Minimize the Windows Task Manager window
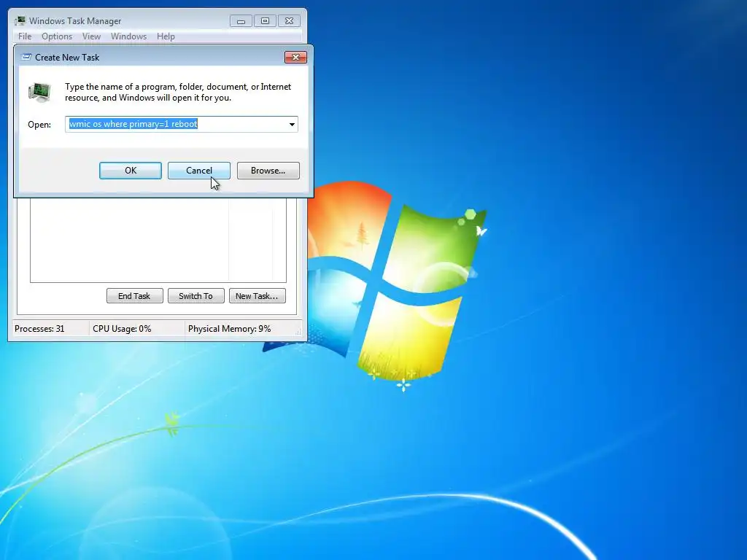The width and height of the screenshot is (747, 560). click(241, 21)
